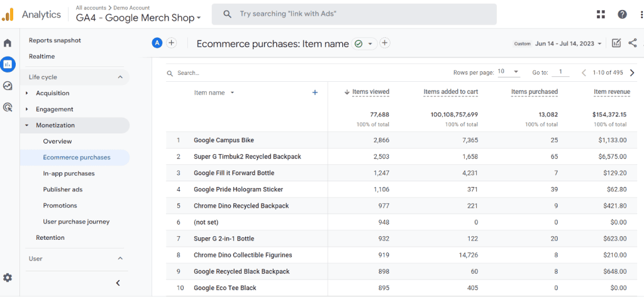644x299 pixels.
Task: Open In-app purchases report
Action: point(69,174)
